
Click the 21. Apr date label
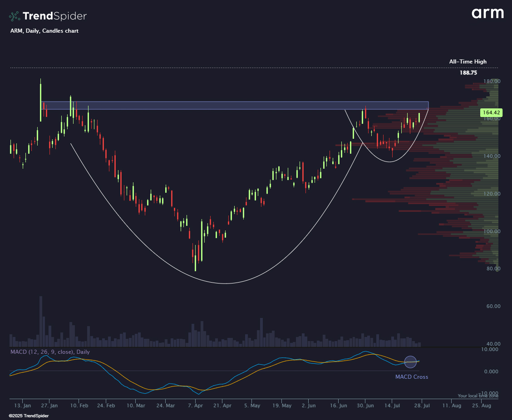[x=222, y=405]
